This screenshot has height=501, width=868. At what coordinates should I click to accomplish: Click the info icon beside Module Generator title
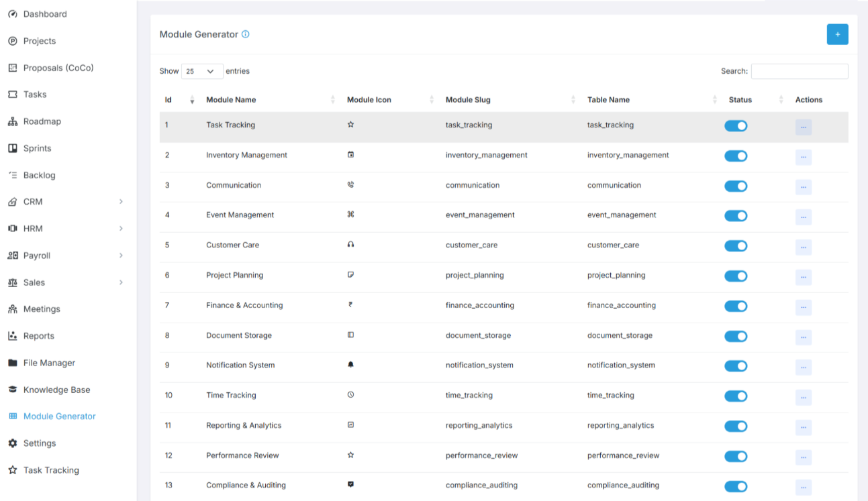[246, 34]
